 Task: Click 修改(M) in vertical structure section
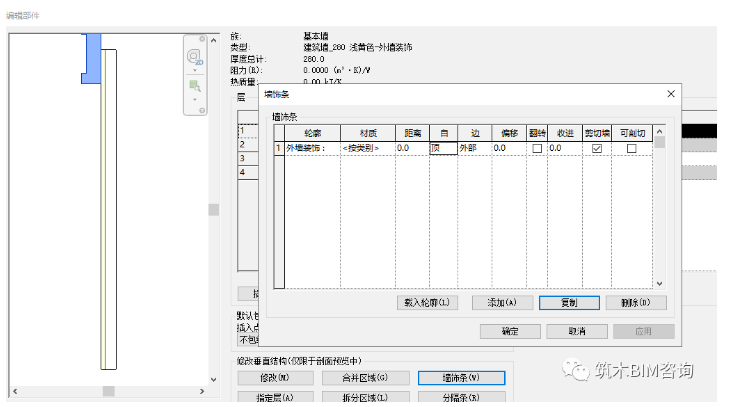[x=275, y=378]
